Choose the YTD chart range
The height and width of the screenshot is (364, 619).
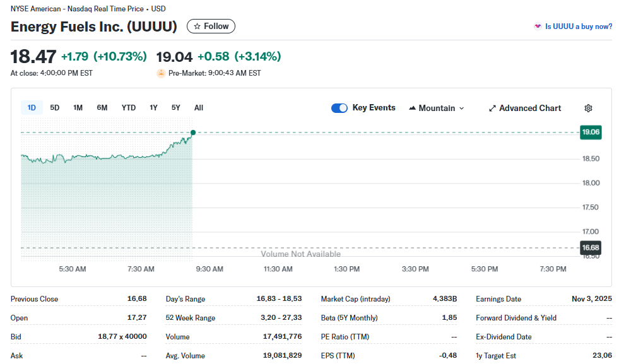pos(129,108)
